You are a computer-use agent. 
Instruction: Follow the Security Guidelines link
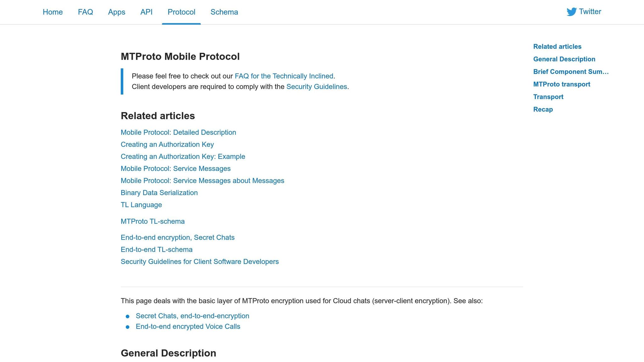pos(316,86)
